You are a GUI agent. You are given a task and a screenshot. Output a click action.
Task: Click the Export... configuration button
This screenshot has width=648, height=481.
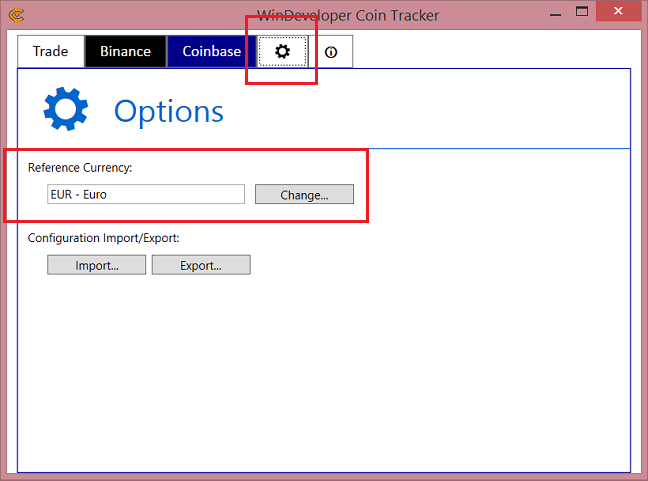(x=201, y=265)
